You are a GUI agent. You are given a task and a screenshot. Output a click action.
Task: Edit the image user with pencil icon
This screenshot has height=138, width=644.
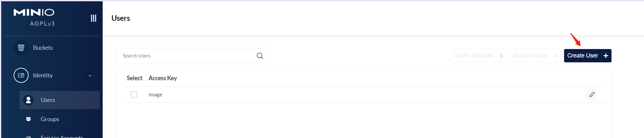pos(592,94)
